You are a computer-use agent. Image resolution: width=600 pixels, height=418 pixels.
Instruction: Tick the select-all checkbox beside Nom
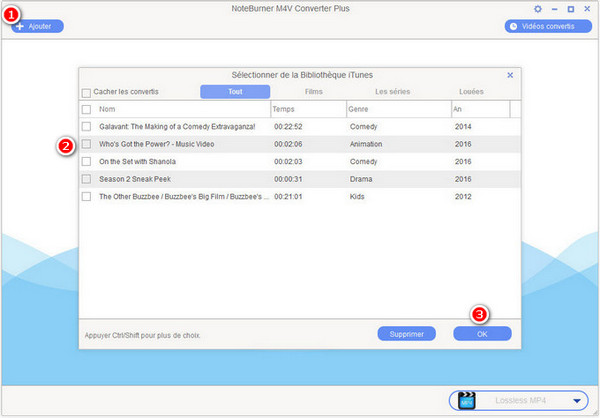[x=86, y=109]
